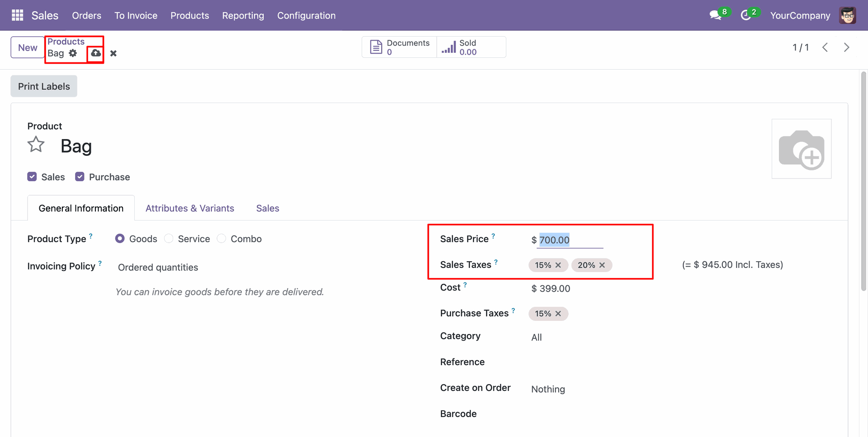Viewport: 868px width, 437px height.
Task: Click the Print Labels button
Action: [x=44, y=86]
